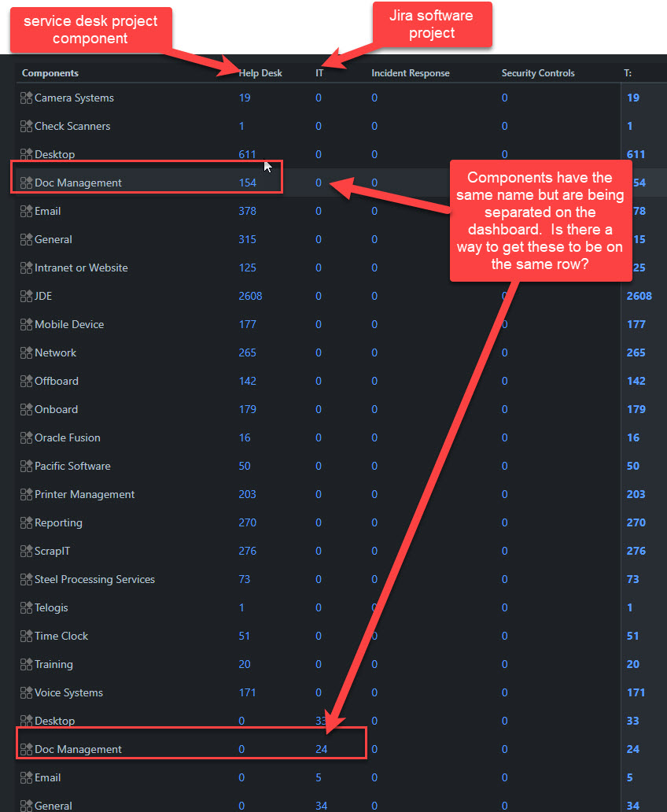The height and width of the screenshot is (812, 667).
Task: Open the Help Desk count 2608 for JDE
Action: click(250, 296)
